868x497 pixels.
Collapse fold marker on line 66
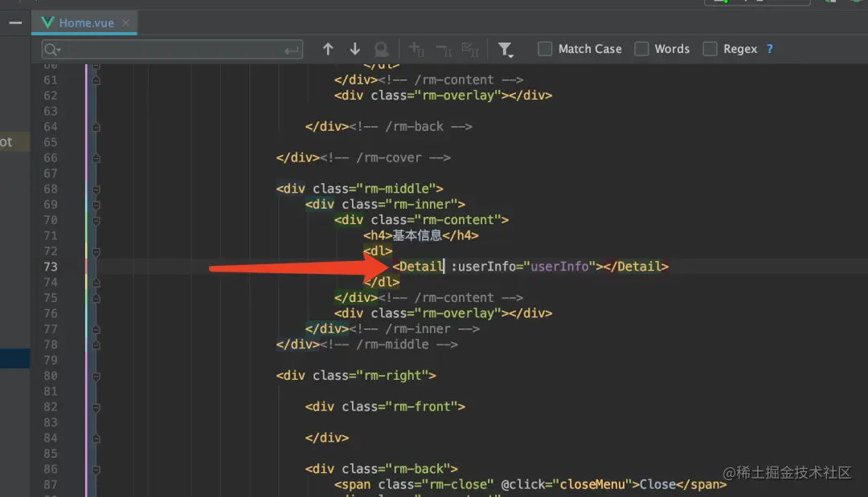96,158
